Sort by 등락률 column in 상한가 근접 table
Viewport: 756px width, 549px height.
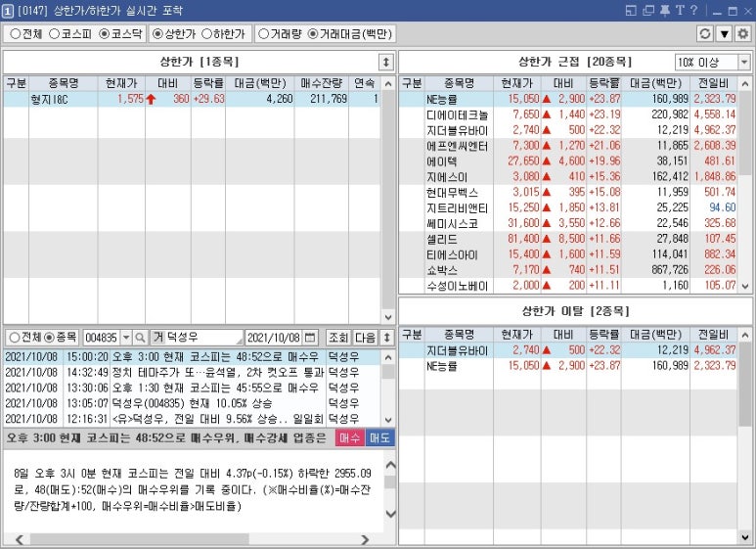point(603,83)
